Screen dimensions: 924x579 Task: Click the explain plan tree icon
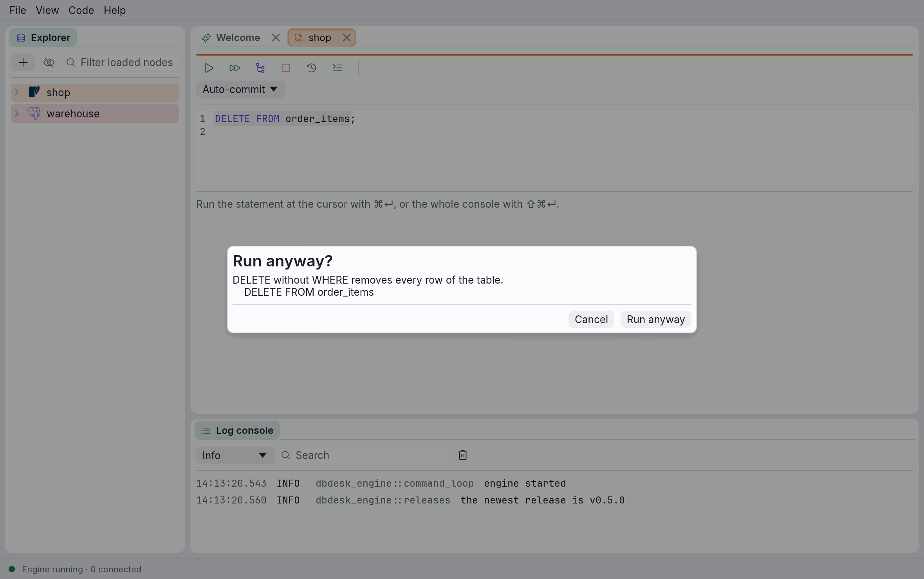pyautogui.click(x=260, y=68)
